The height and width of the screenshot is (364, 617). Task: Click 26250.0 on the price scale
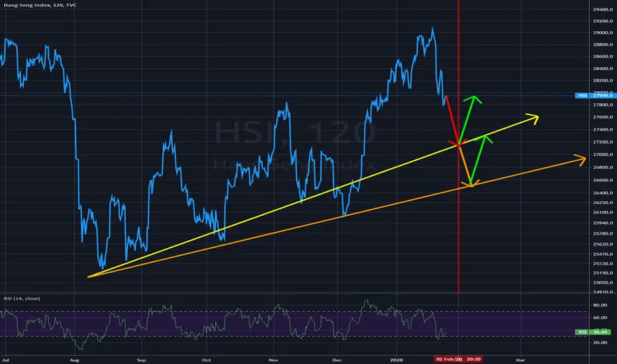[603, 203]
